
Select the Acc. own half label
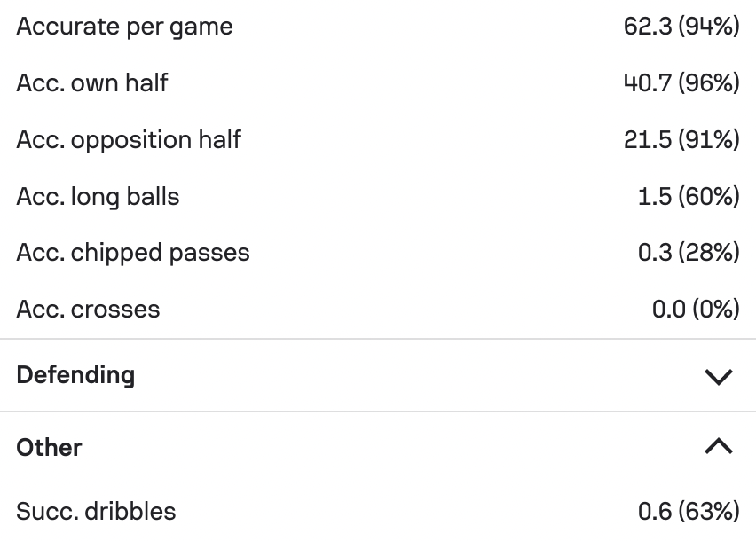[x=92, y=82]
